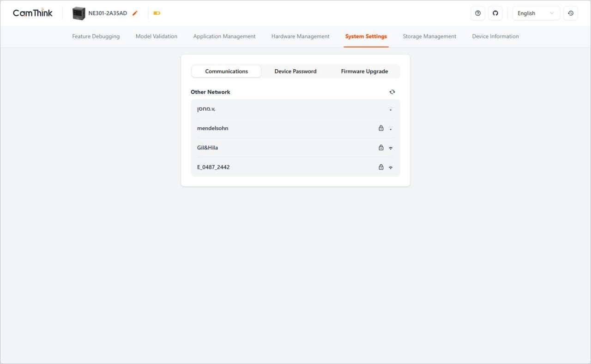Screen dimensions: 591x364
Task: Click the NE301 device thumbnail image
Action: pyautogui.click(x=79, y=13)
